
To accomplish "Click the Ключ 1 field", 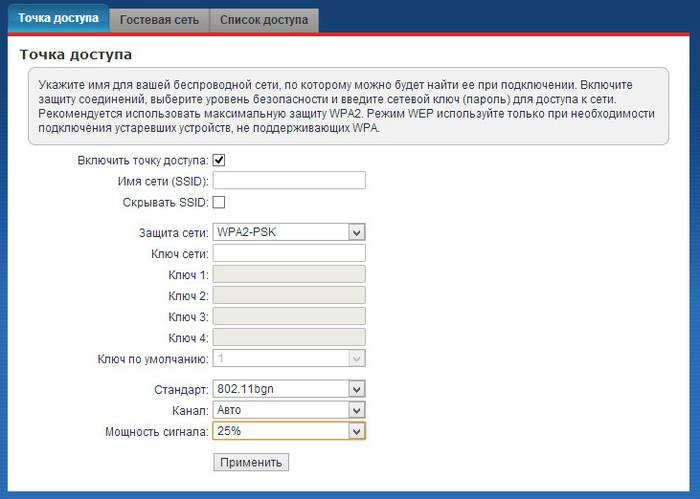I will coord(289,275).
